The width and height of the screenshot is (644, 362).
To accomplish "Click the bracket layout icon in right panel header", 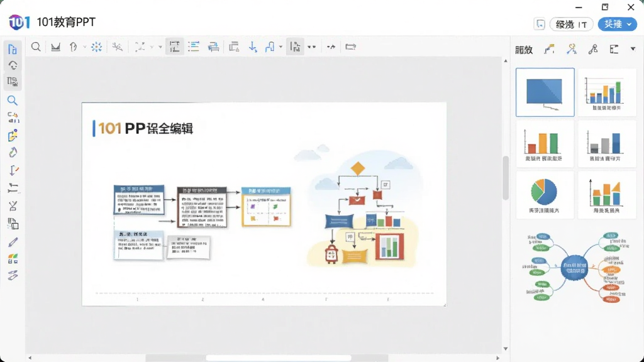I will pos(614,50).
